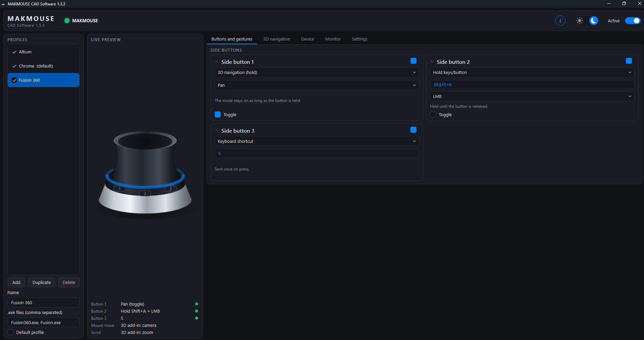Open the LMB mouse button dropdown
The image size is (644, 340).
(532, 96)
